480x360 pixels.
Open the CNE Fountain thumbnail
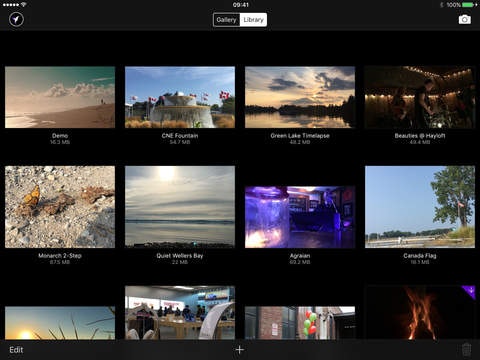[180, 97]
